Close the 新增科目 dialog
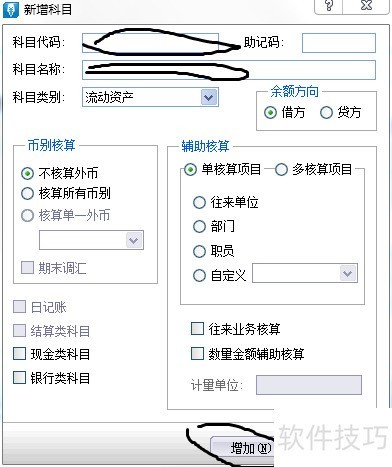Image resolution: width=392 pixels, height=467 pixels. 366,6
